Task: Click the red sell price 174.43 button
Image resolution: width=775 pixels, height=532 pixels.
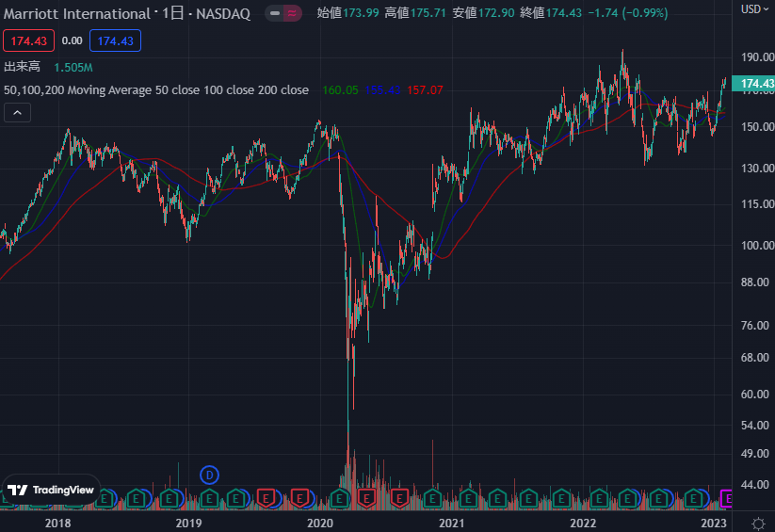Action: tap(28, 41)
